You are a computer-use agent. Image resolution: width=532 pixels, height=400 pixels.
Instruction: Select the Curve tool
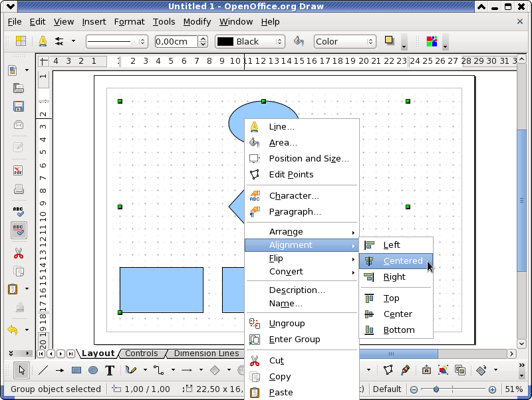pos(131,370)
